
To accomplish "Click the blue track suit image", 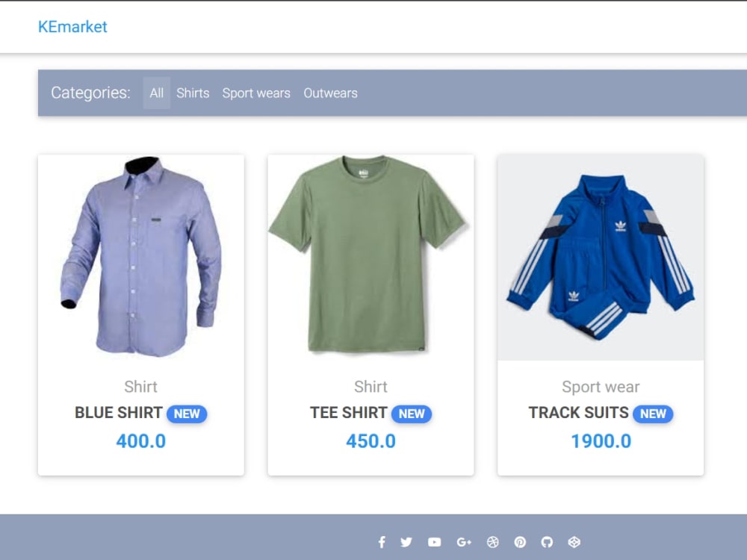I will point(601,257).
